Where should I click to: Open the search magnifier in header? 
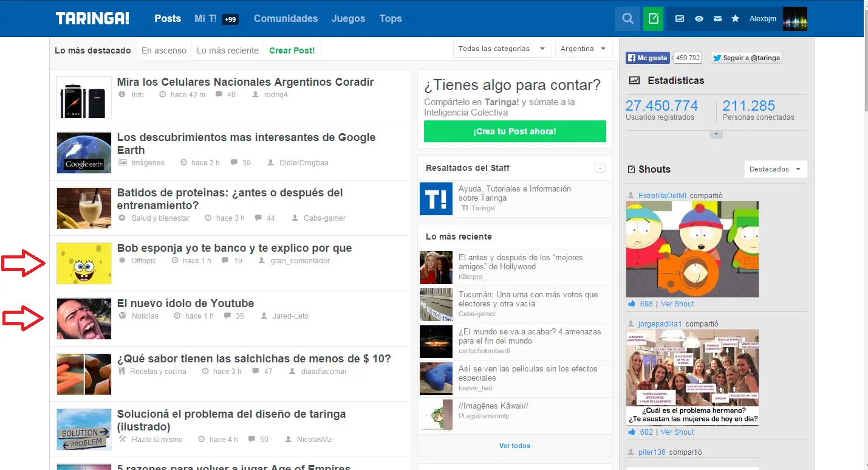tap(627, 19)
